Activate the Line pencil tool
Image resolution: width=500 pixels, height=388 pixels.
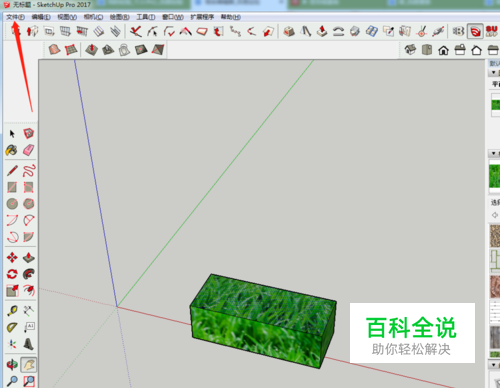pyautogui.click(x=12, y=171)
